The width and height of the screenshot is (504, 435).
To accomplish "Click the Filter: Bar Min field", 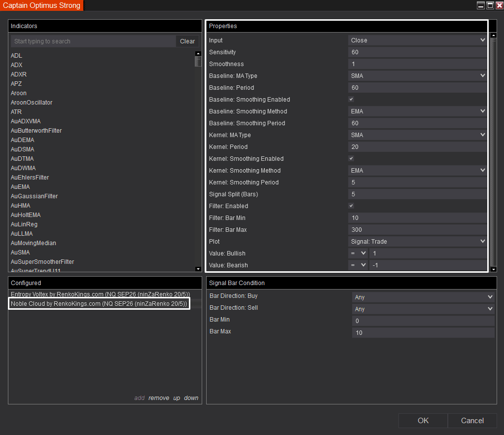I will (x=417, y=217).
